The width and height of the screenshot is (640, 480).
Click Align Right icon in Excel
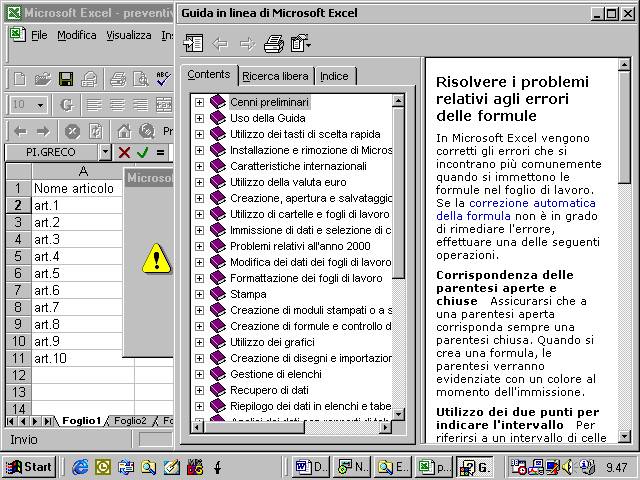pyautogui.click(x=141, y=105)
